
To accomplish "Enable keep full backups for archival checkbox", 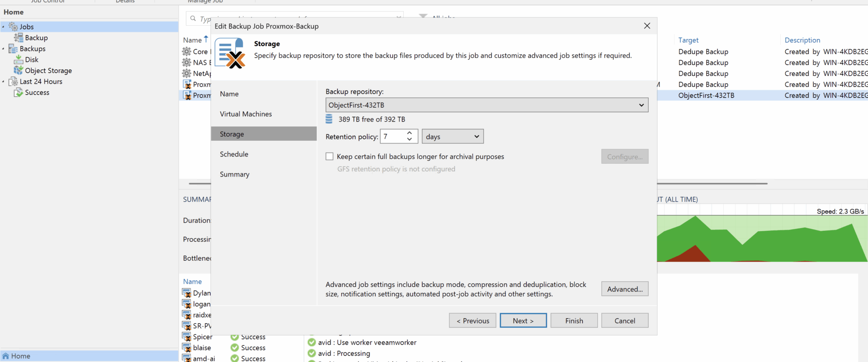I will tap(330, 156).
